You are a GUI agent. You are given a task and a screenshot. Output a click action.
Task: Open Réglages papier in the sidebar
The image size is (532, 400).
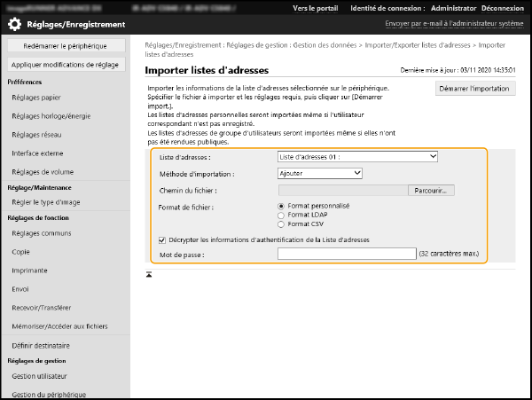(x=36, y=98)
